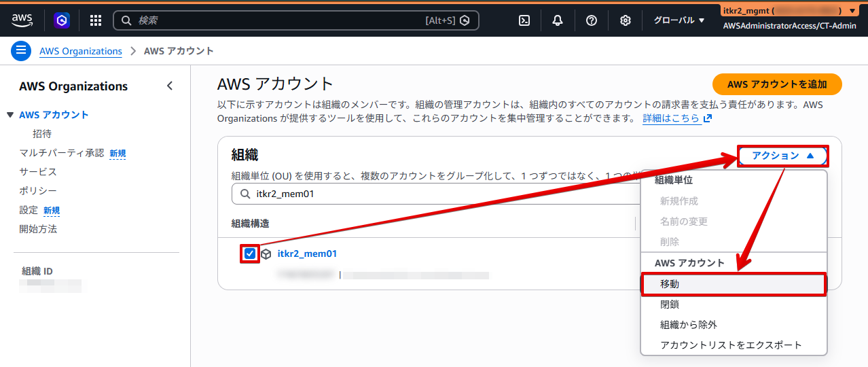Open マルチパーティ承認 in the side navigation
Image resolution: width=868 pixels, height=367 pixels.
(x=62, y=153)
